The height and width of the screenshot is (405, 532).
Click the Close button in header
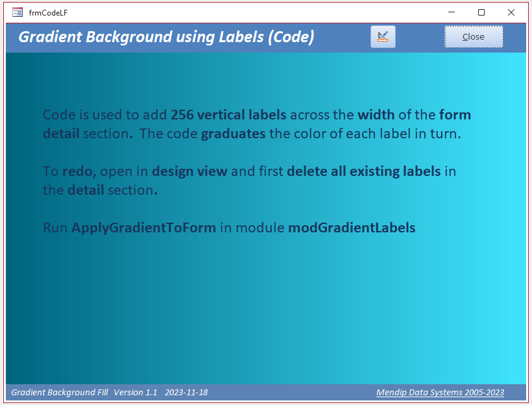[474, 36]
